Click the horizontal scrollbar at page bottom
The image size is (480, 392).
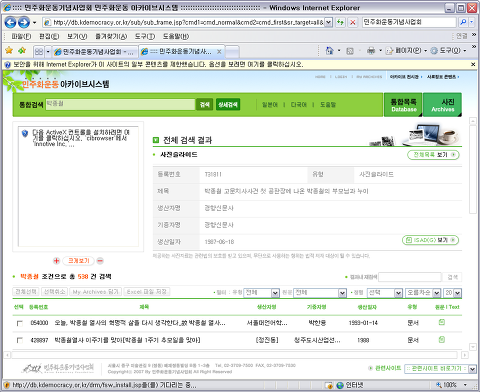[x=235, y=355]
